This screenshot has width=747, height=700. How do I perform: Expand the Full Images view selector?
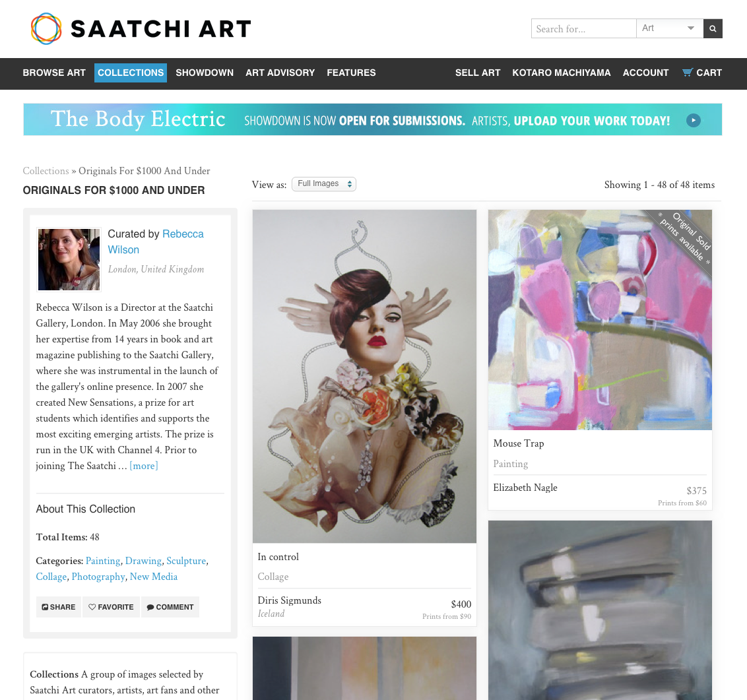(323, 184)
